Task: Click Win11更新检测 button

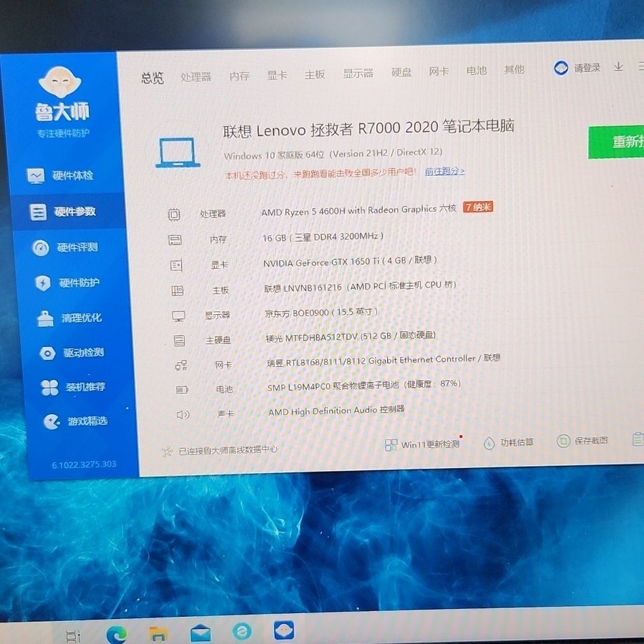Action: 423,444
